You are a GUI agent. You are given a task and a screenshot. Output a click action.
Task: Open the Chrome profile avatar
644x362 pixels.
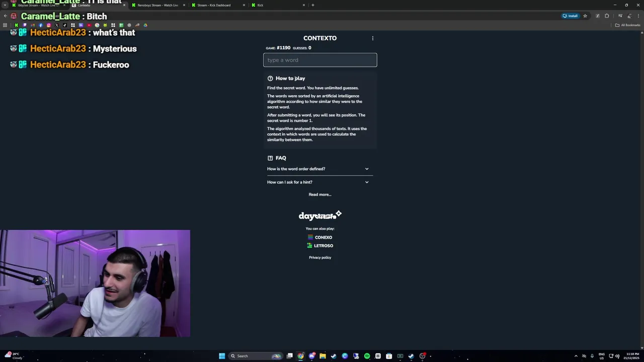pos(629,16)
